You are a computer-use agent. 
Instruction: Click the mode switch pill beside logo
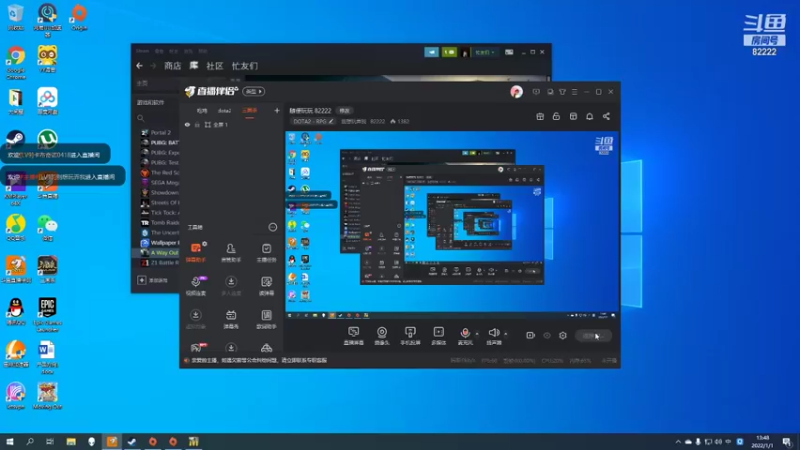pyautogui.click(x=254, y=91)
